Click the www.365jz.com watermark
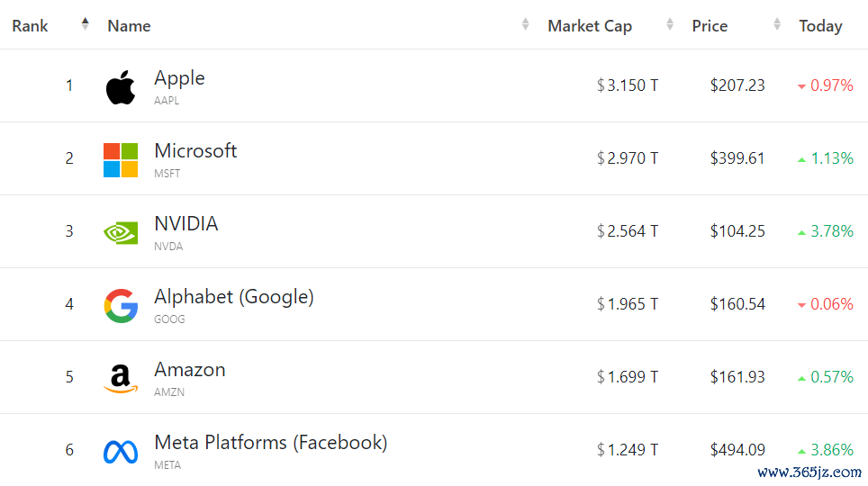 pos(809,472)
